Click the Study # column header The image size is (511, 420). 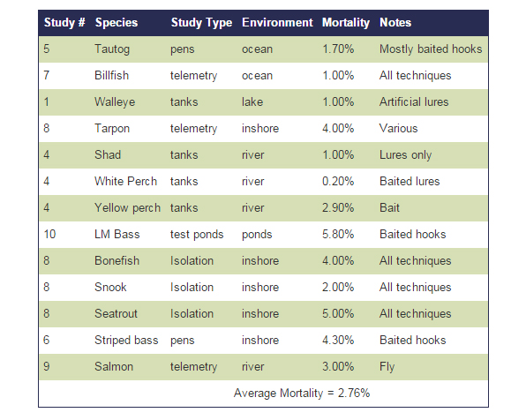[x=64, y=22]
